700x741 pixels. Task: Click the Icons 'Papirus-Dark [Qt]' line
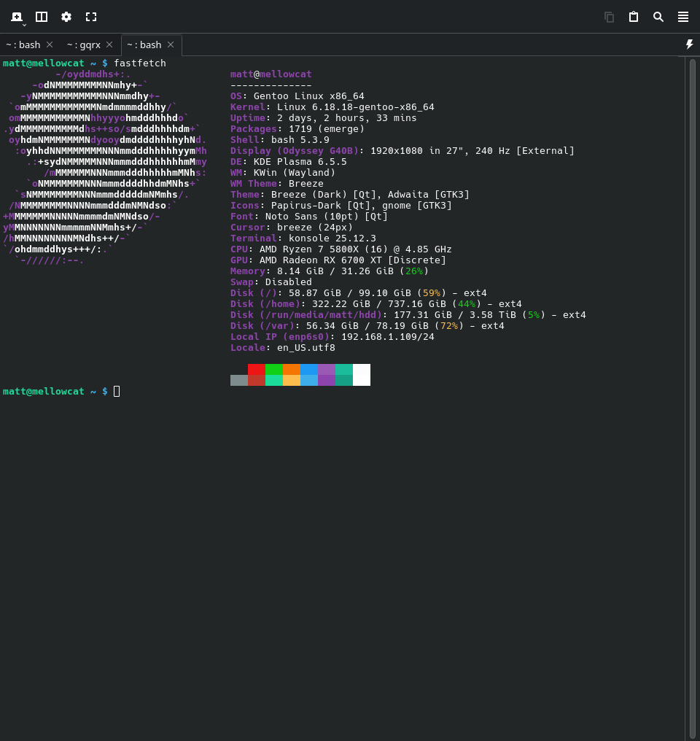tap(341, 205)
